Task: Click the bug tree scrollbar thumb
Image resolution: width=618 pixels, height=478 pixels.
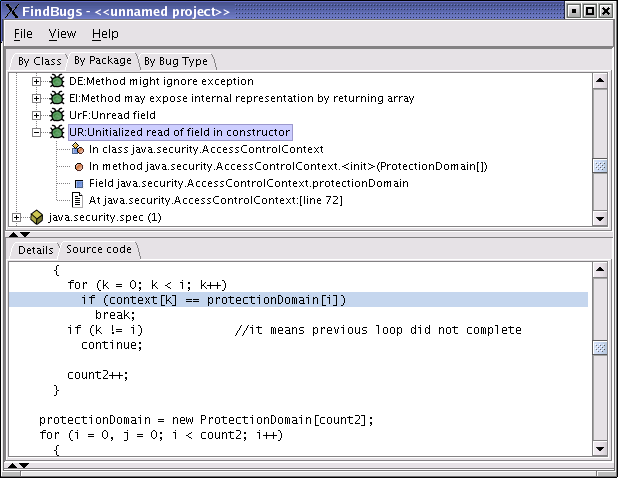Action: pyautogui.click(x=600, y=166)
